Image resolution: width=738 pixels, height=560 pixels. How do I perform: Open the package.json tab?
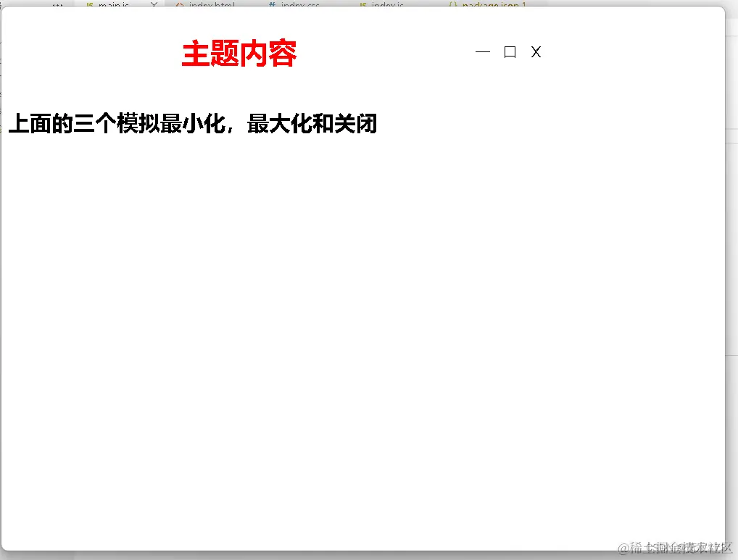[x=493, y=4]
